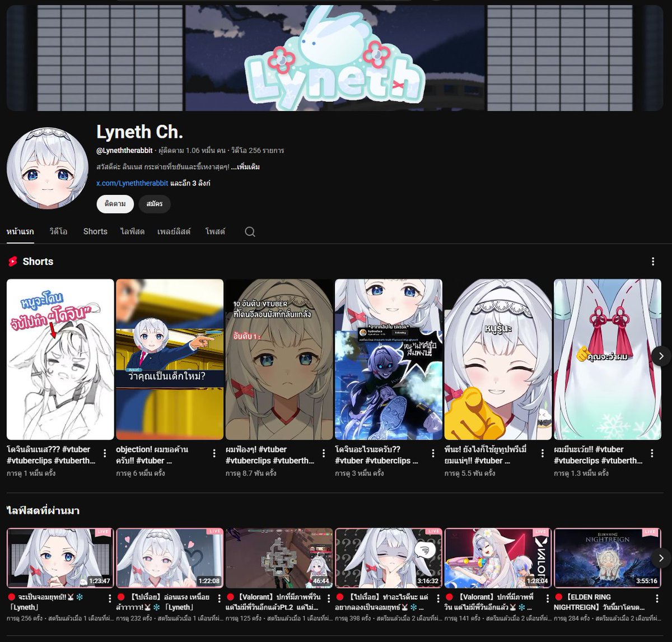The image size is (672, 642).
Task: Open the คุณจะว่าผม short thumbnail
Action: click(x=608, y=359)
